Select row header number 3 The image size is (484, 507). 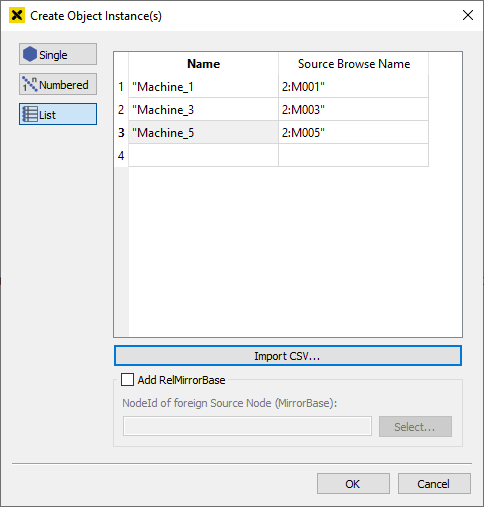click(x=121, y=133)
